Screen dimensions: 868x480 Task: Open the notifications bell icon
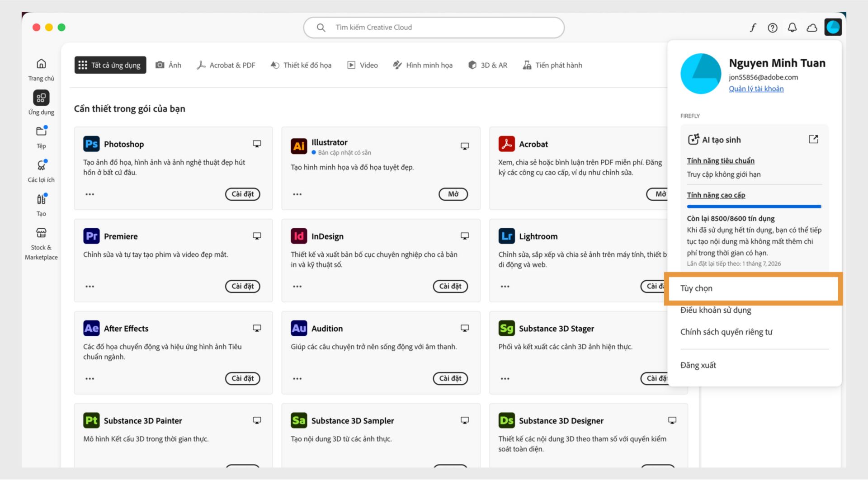point(792,28)
